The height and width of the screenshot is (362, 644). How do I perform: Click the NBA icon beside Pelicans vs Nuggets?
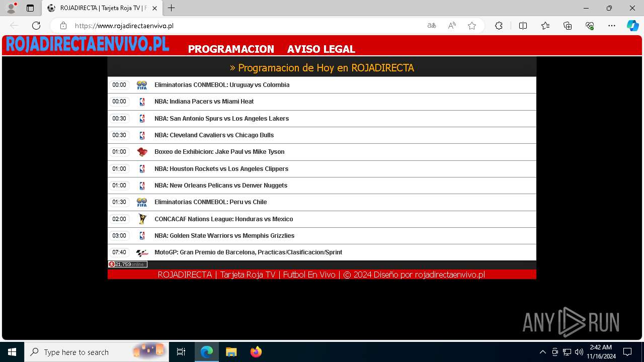click(x=142, y=186)
